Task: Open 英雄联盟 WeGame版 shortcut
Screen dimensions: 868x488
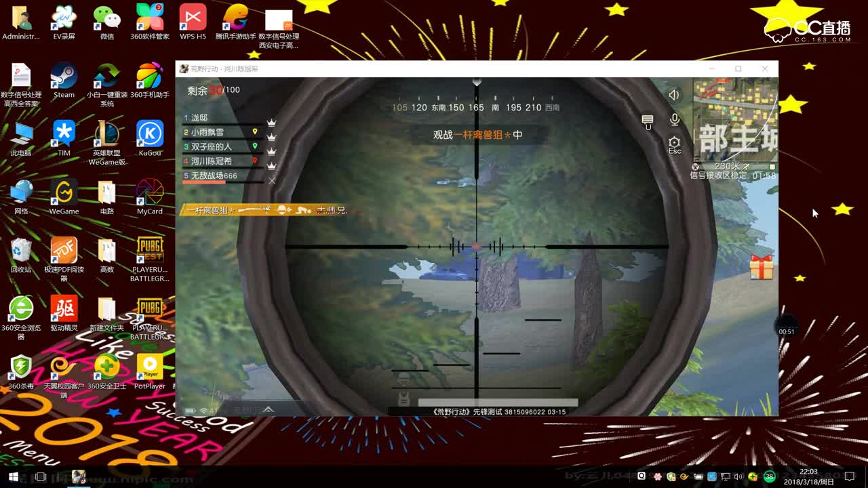Action: coord(106,144)
